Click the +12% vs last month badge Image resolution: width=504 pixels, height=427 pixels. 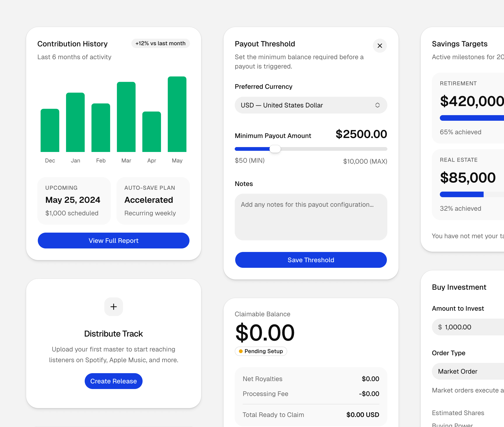click(160, 43)
